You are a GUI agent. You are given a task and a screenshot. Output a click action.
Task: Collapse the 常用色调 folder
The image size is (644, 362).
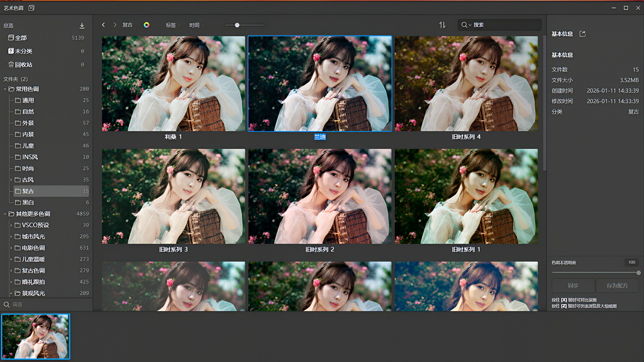coord(5,89)
